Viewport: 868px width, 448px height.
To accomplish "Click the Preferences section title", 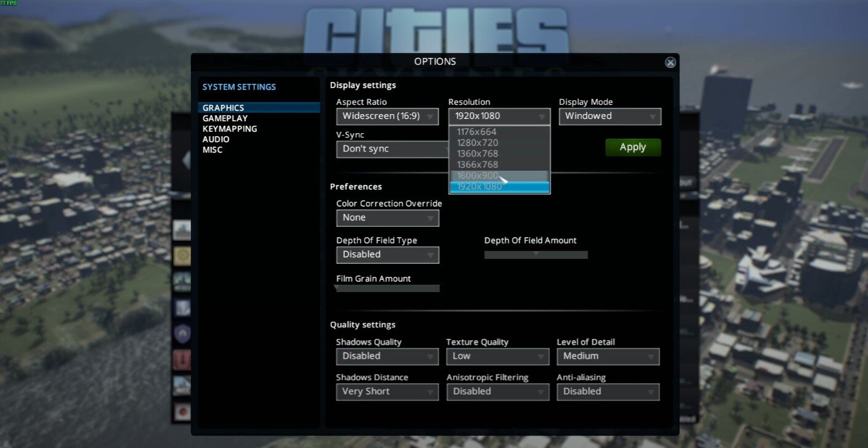I will 356,187.
